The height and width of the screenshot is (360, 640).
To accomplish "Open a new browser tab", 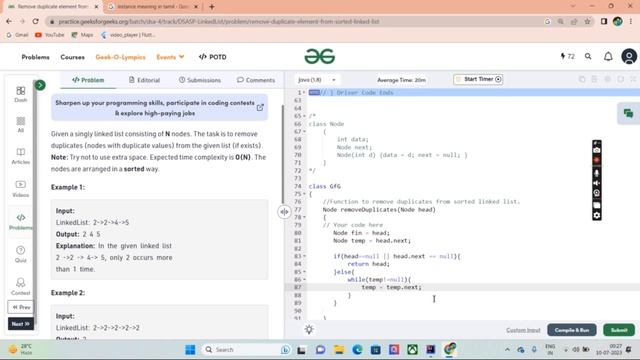I will coord(211,7).
